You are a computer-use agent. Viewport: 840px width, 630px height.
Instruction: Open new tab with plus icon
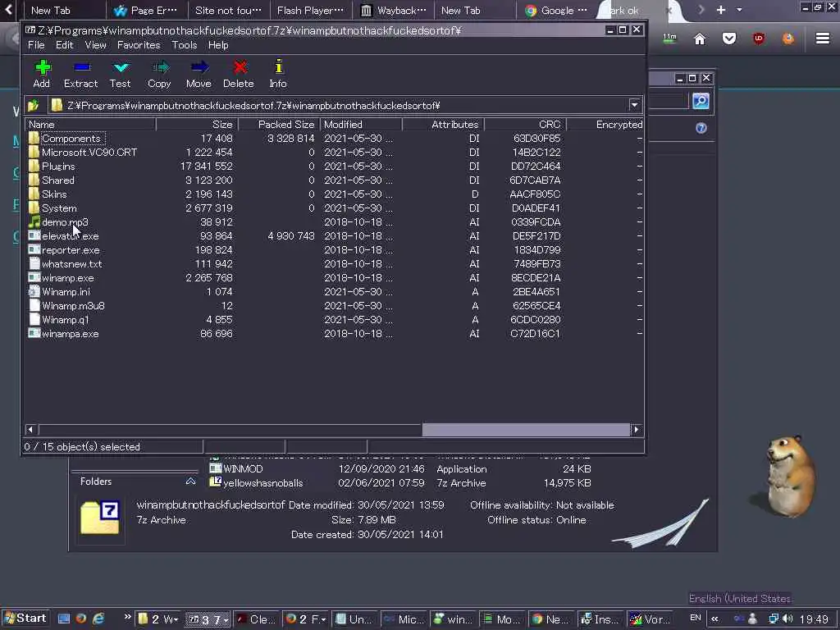[x=721, y=10]
